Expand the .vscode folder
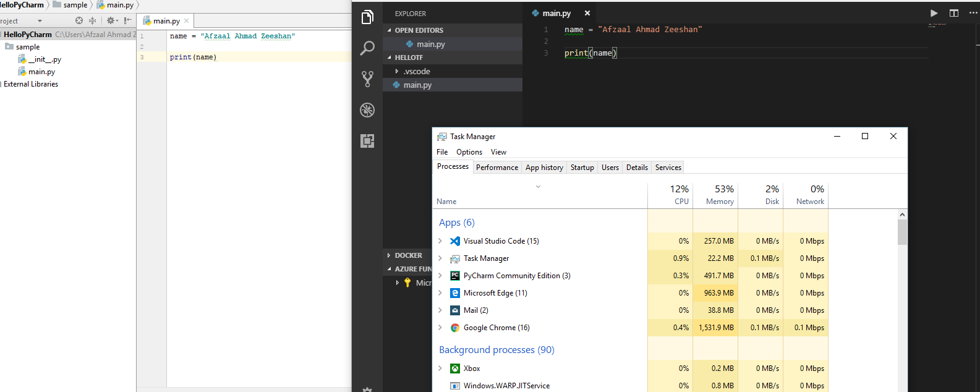This screenshot has width=980, height=392. point(397,71)
